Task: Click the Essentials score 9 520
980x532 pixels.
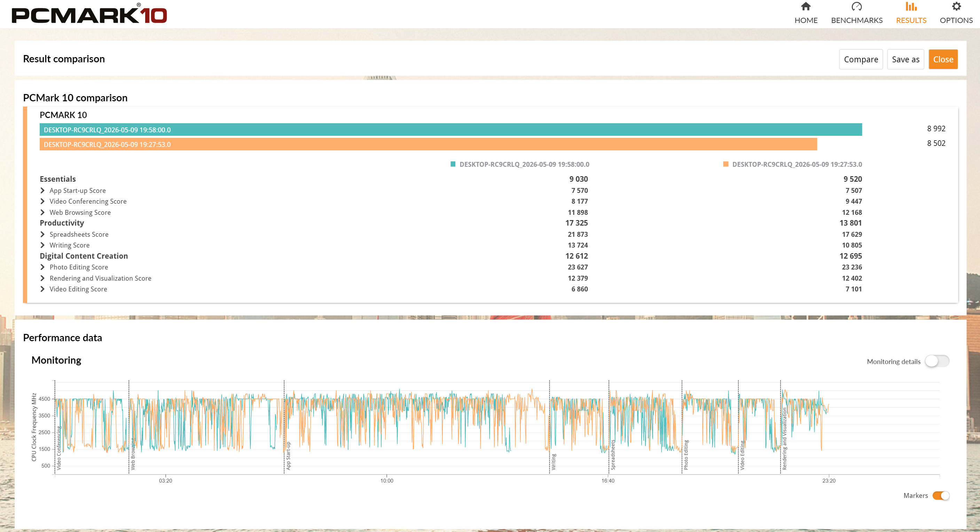Action: point(853,179)
